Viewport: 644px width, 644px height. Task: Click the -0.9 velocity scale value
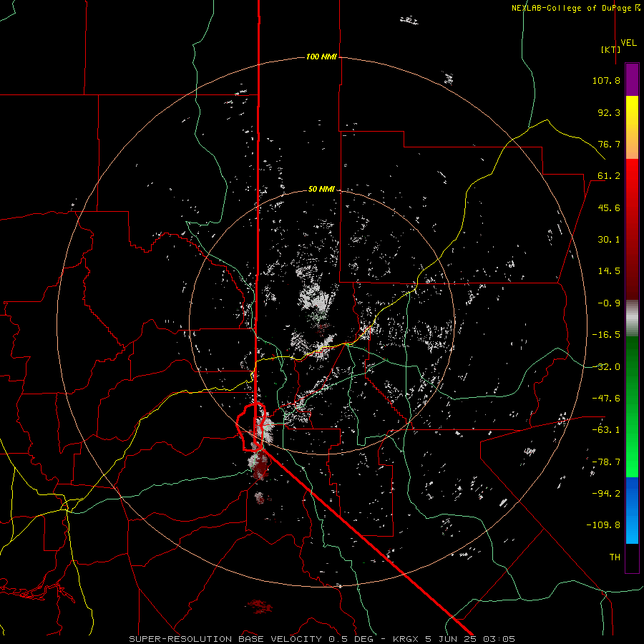[x=609, y=303]
